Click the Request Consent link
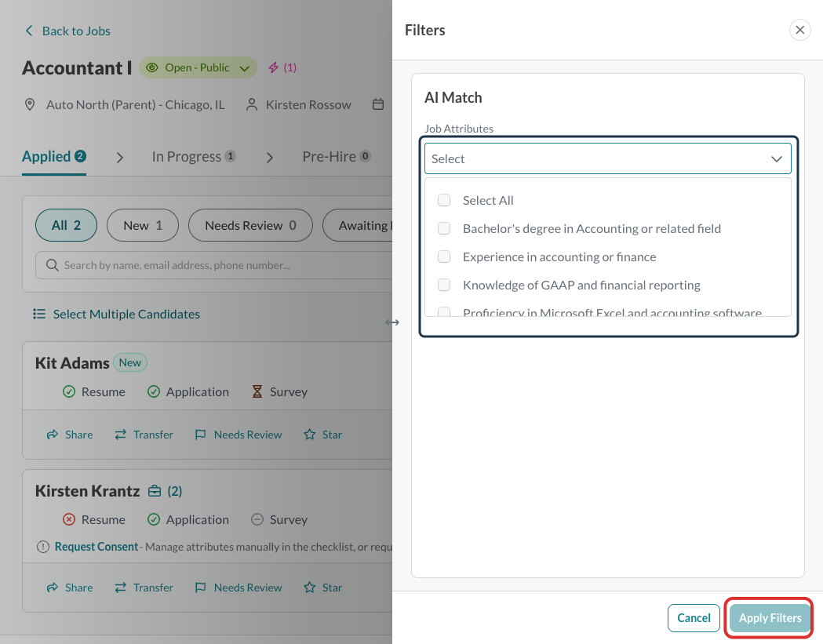Viewport: 823px width, 644px height. 96,547
